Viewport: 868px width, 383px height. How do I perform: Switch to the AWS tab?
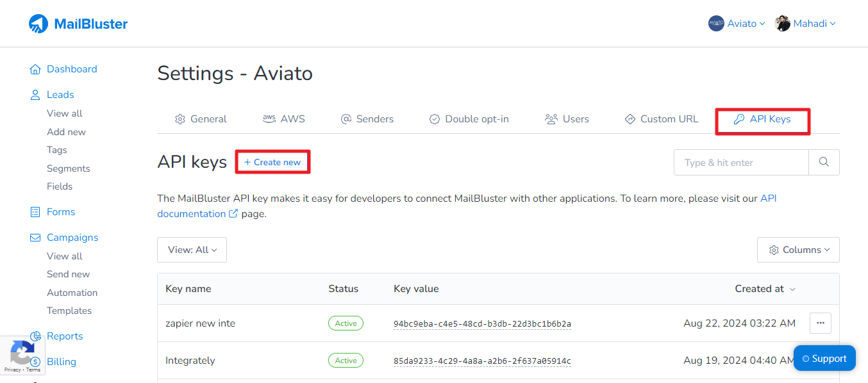(x=284, y=119)
